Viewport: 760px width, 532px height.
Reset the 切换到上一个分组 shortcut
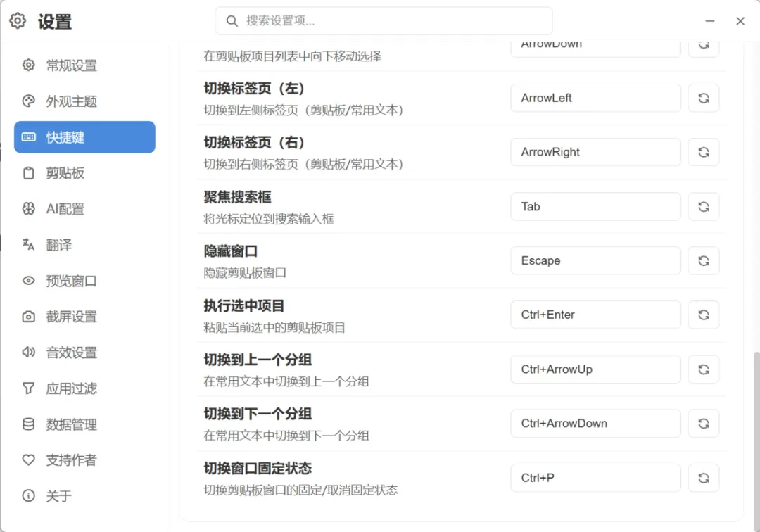[703, 369]
